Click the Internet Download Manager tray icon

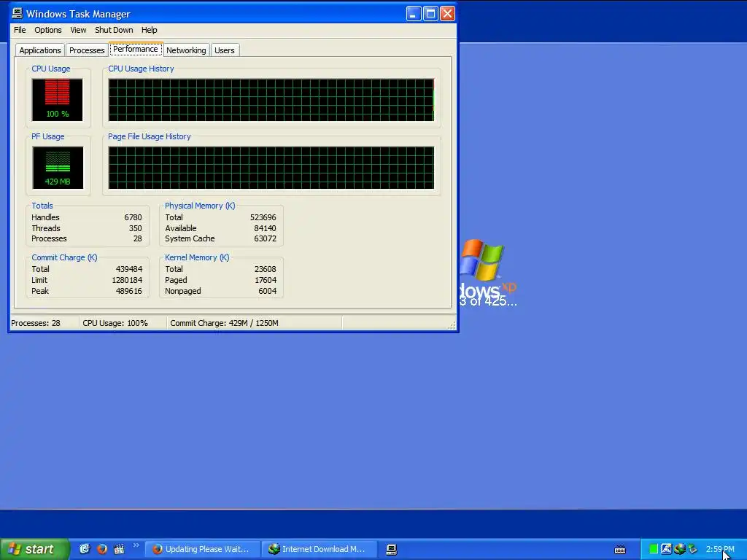[x=680, y=549]
